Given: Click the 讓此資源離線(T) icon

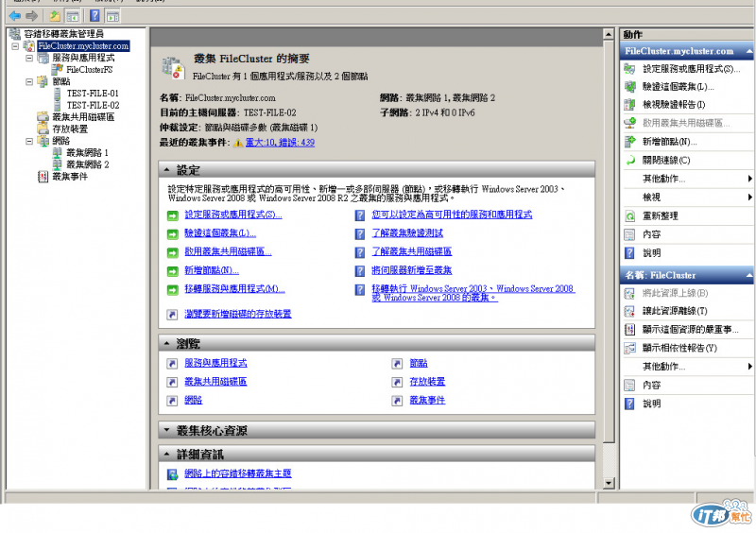Looking at the screenshot, I should point(629,311).
